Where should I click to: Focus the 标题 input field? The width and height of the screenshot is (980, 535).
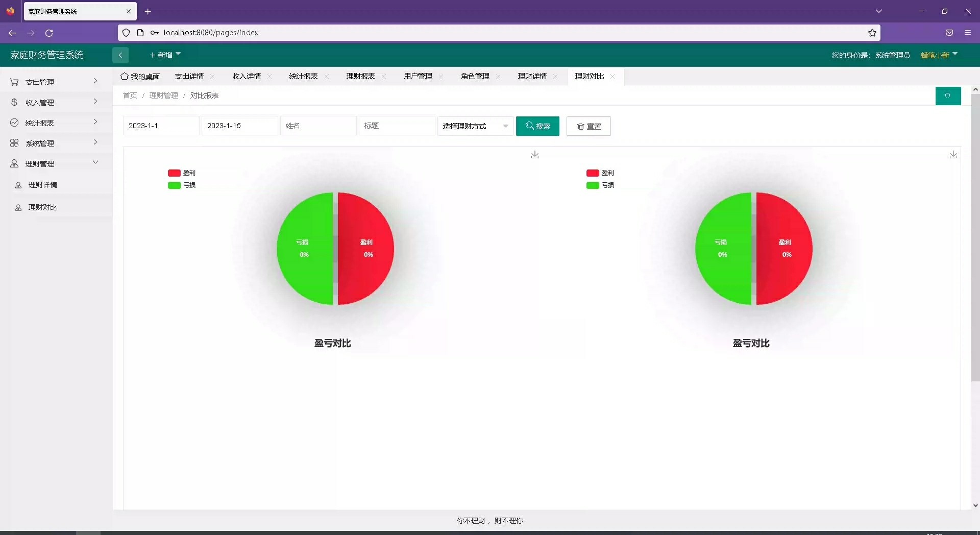(397, 126)
